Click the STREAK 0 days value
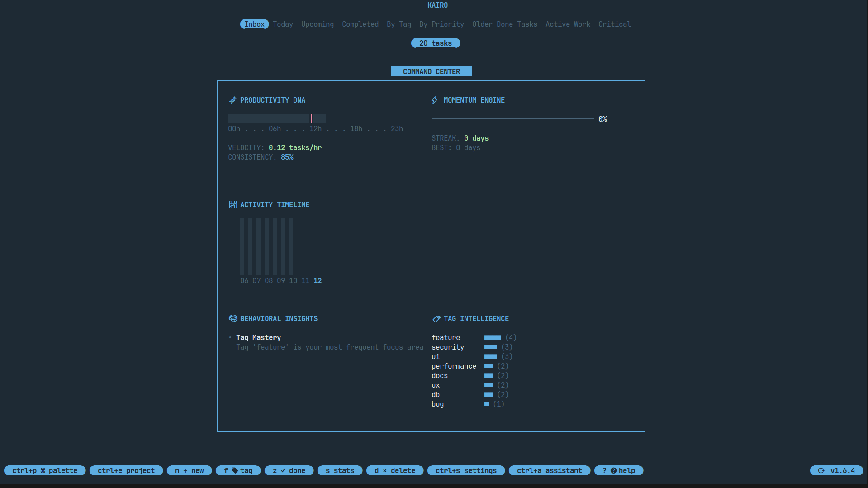The image size is (868, 488). tap(476, 138)
